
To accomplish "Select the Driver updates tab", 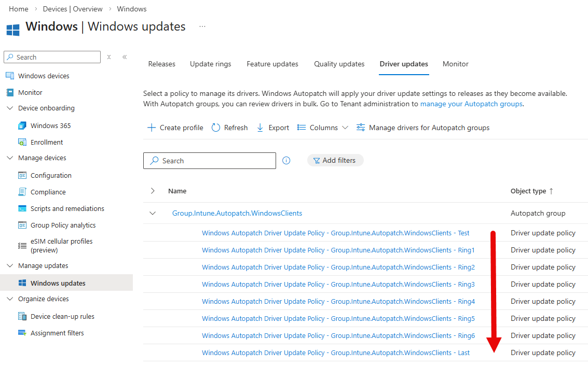I will (x=403, y=64).
